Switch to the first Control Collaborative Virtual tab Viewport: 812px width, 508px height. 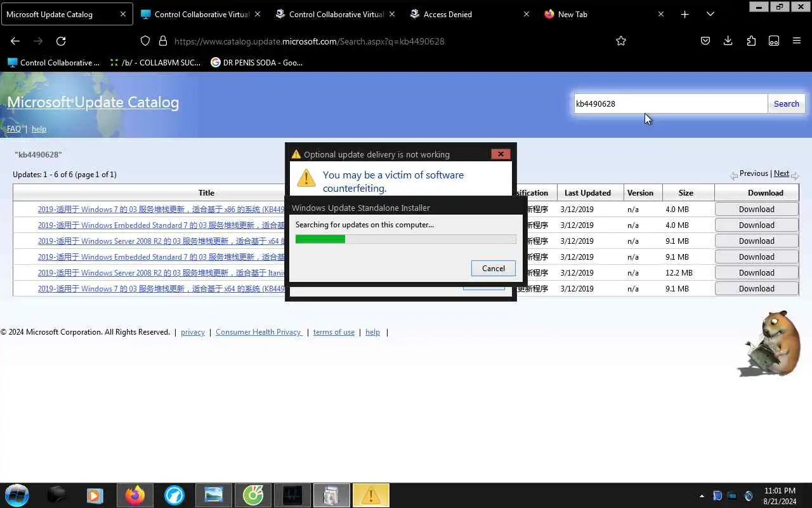(x=201, y=14)
